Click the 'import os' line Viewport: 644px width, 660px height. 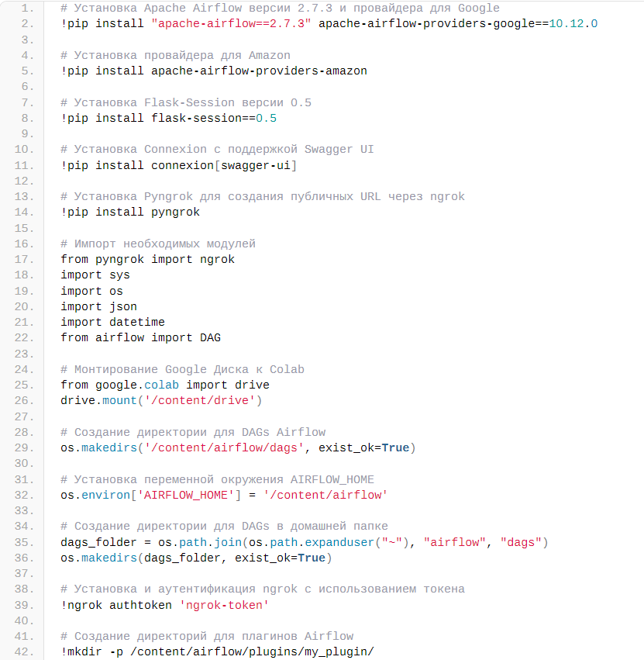91,292
